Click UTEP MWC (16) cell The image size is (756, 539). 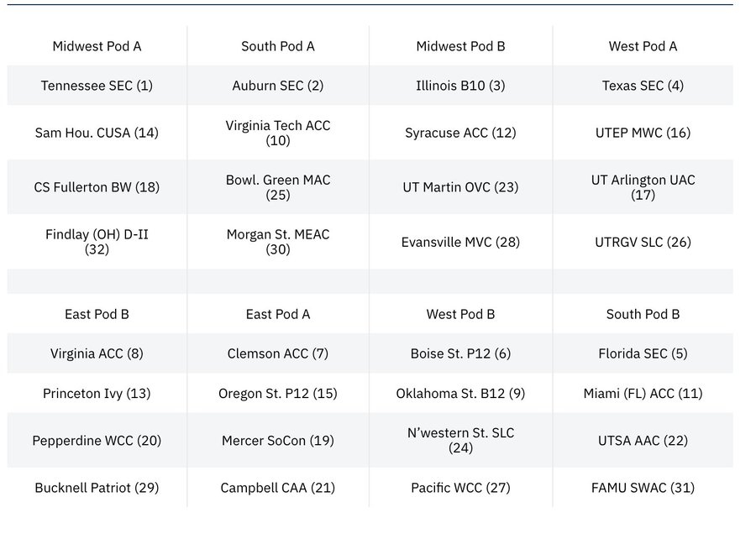[643, 133]
